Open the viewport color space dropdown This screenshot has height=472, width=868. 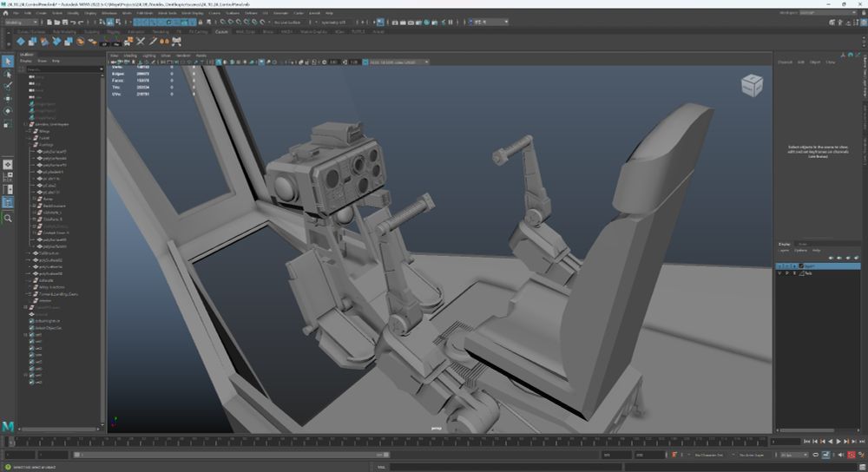[398, 62]
